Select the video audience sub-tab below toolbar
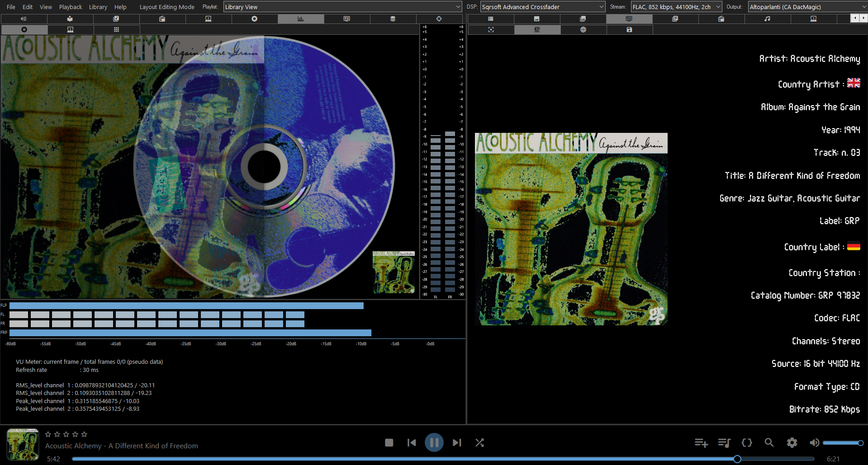Image resolution: width=868 pixels, height=465 pixels. tap(71, 29)
